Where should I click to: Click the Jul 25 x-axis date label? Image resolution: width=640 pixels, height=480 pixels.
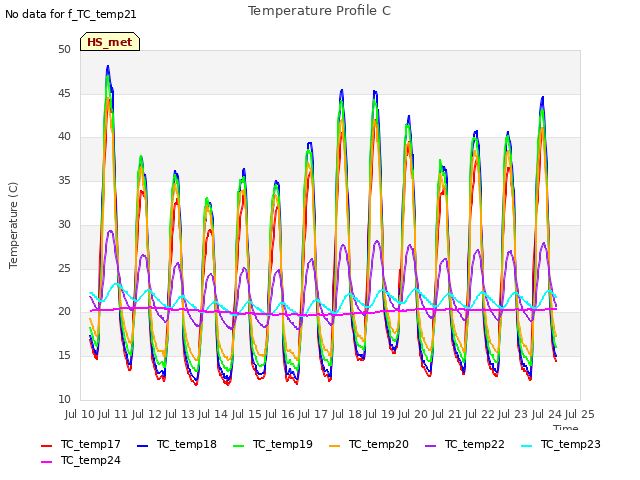pos(580,414)
